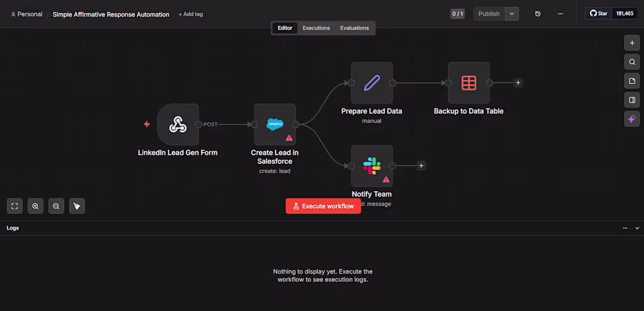
Task: Click workflow name Simple Affirmative Response Automation
Action: click(x=111, y=14)
